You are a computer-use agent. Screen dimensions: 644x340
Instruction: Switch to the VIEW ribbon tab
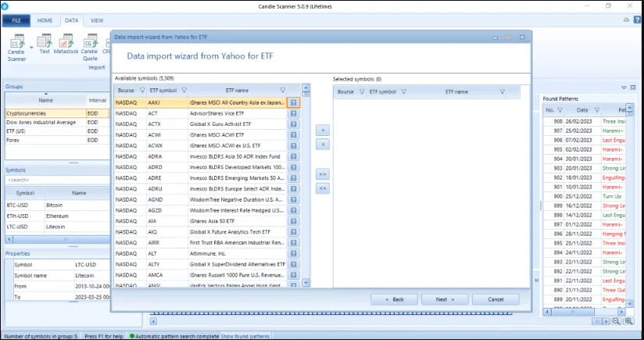point(97,20)
